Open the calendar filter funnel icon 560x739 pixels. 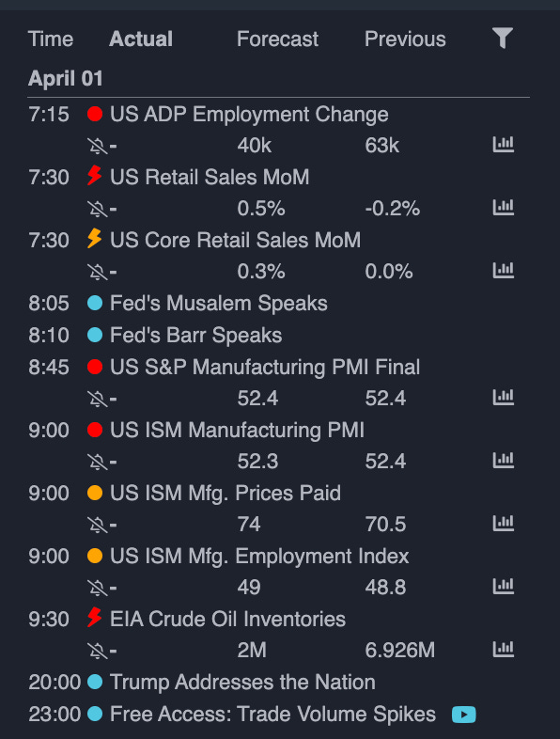503,39
